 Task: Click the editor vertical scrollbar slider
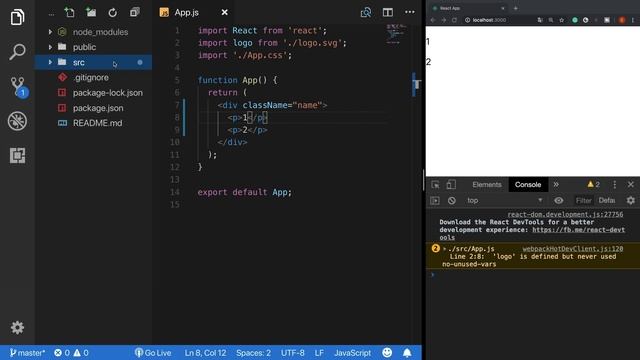click(x=416, y=84)
